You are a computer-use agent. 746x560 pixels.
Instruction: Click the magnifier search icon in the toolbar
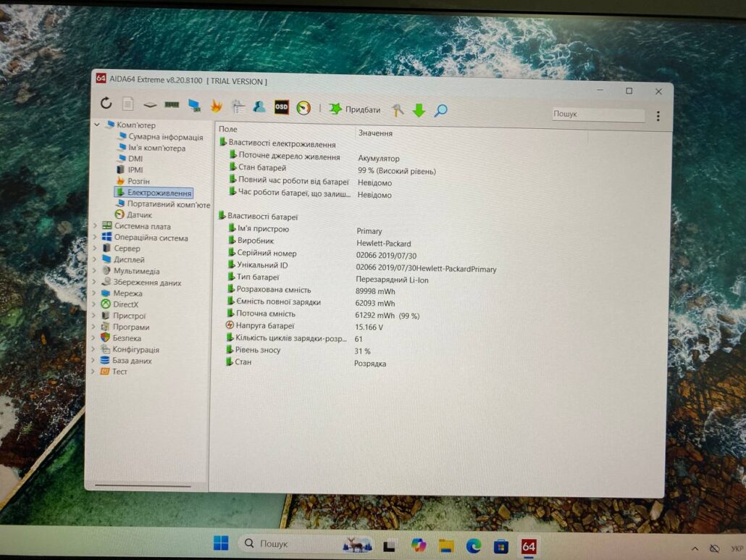coord(440,111)
